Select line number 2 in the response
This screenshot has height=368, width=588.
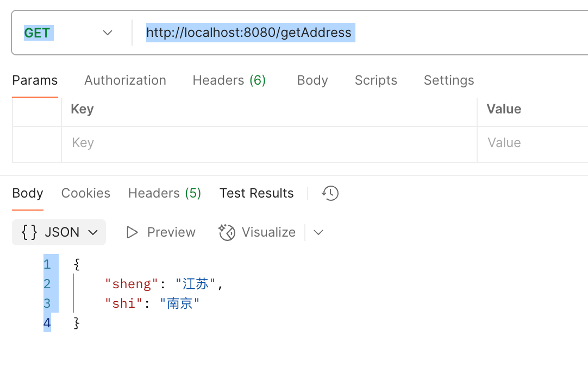click(x=47, y=284)
